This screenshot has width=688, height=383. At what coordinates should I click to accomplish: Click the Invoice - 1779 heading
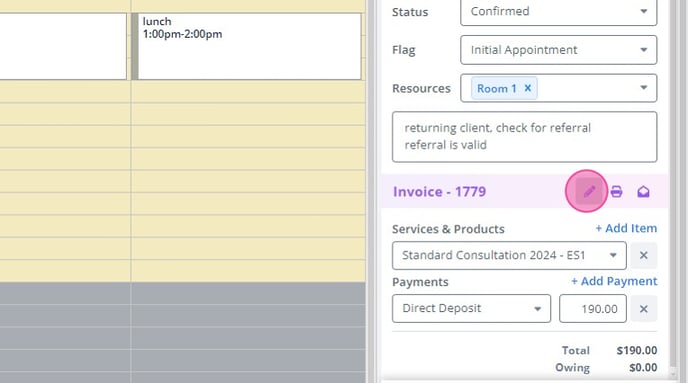pyautogui.click(x=439, y=192)
